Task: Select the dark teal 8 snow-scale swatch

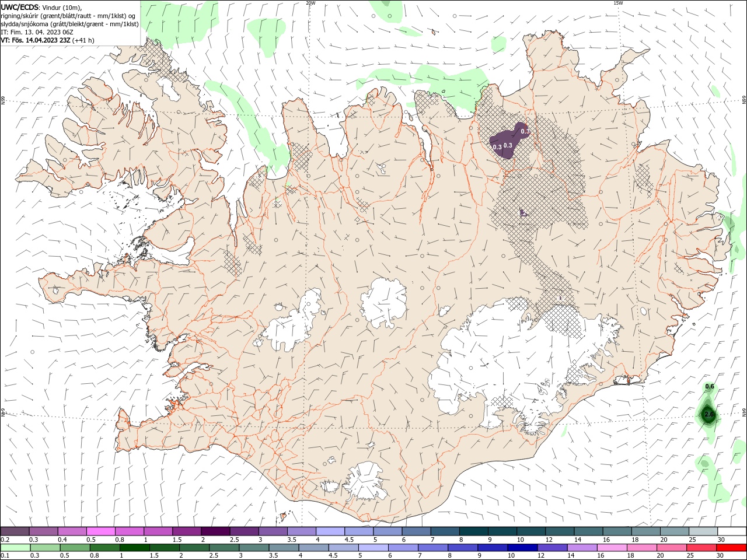Action: (473, 531)
